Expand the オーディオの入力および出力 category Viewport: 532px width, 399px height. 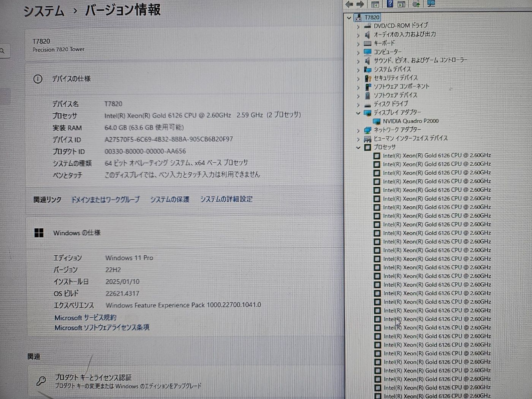[358, 35]
